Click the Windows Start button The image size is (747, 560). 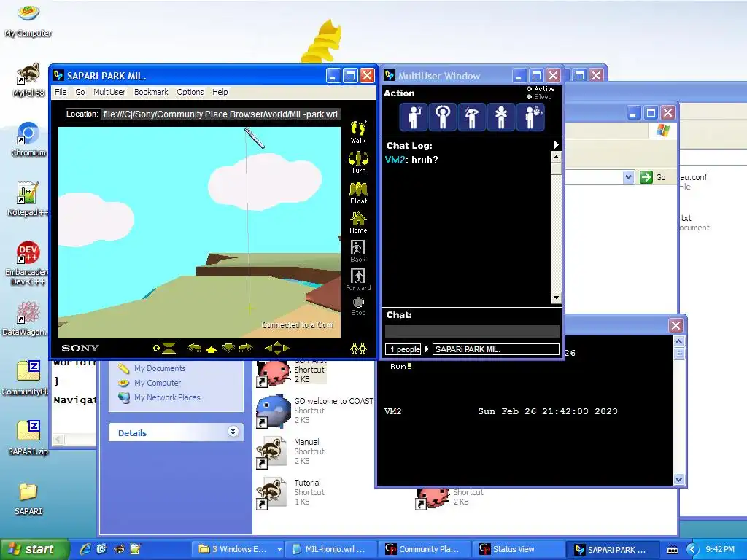[34, 550]
